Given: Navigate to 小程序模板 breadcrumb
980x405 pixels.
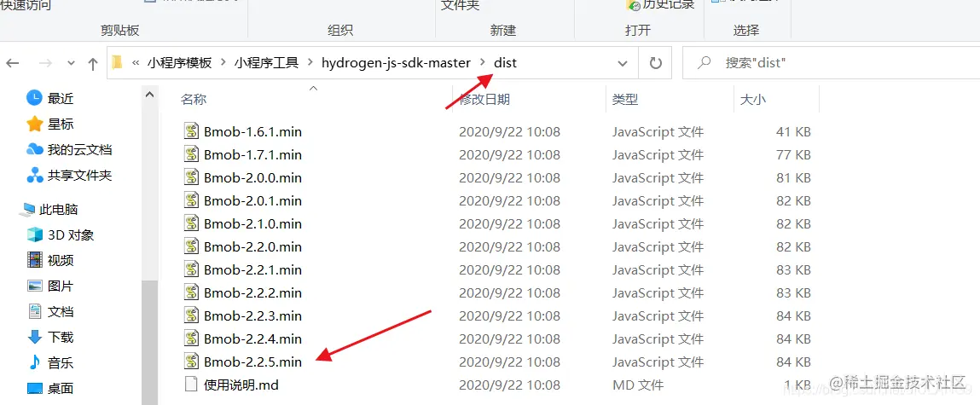Looking at the screenshot, I should tap(179, 63).
